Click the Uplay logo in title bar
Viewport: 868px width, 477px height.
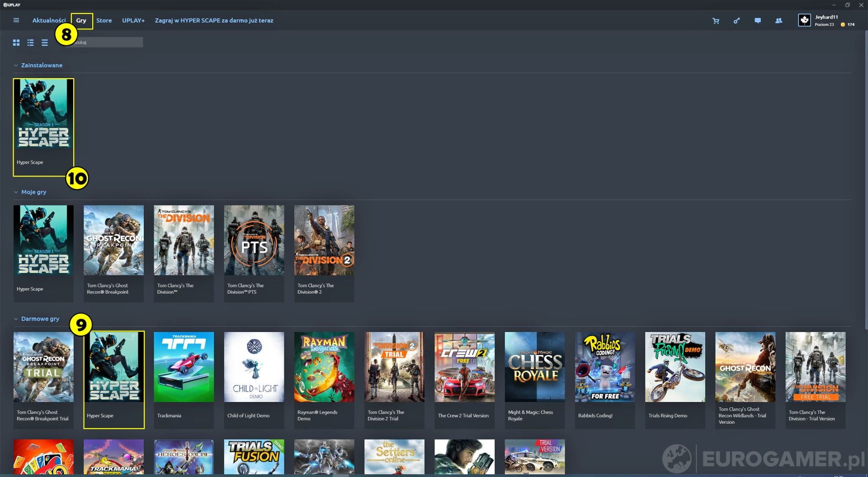[x=12, y=5]
